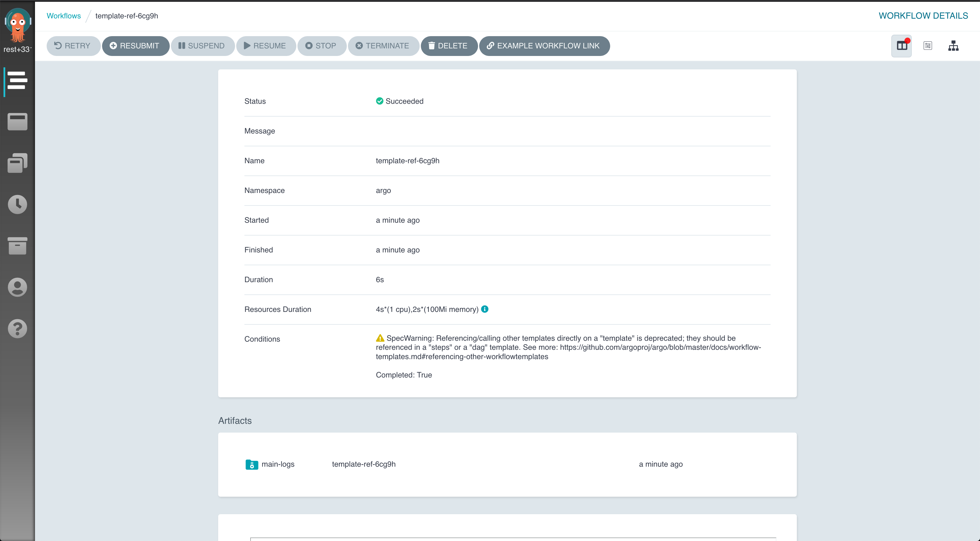Open Workflow Templates sidebar icon

[x=17, y=122]
